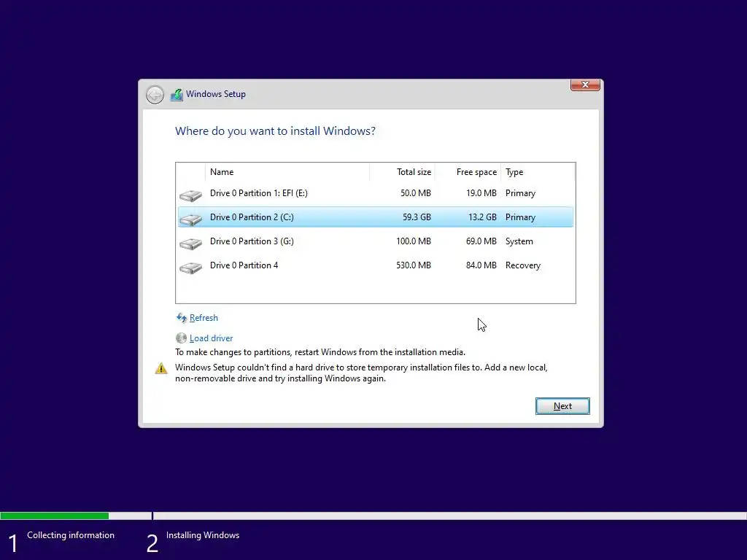
Task: Click the Type column header
Action: [538, 172]
